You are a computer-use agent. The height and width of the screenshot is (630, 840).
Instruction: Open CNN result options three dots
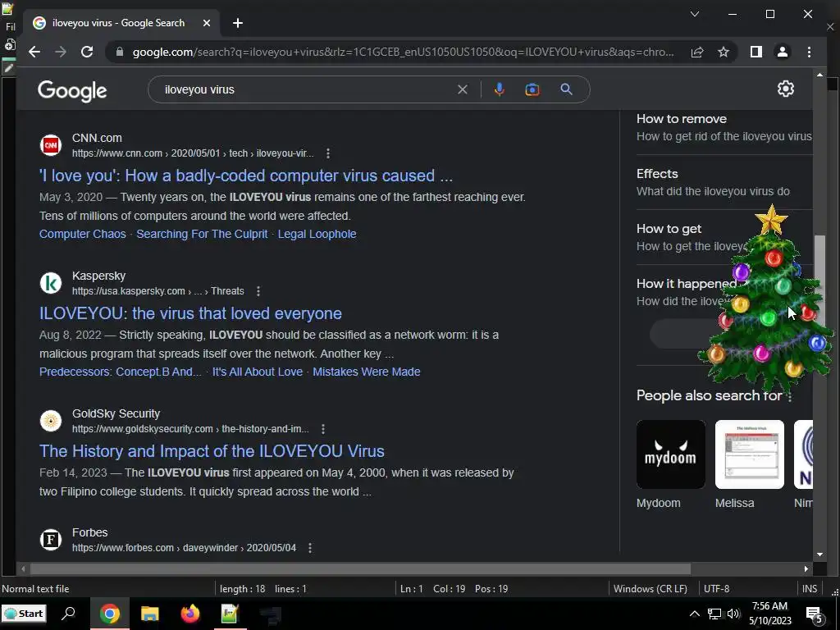[x=328, y=153]
